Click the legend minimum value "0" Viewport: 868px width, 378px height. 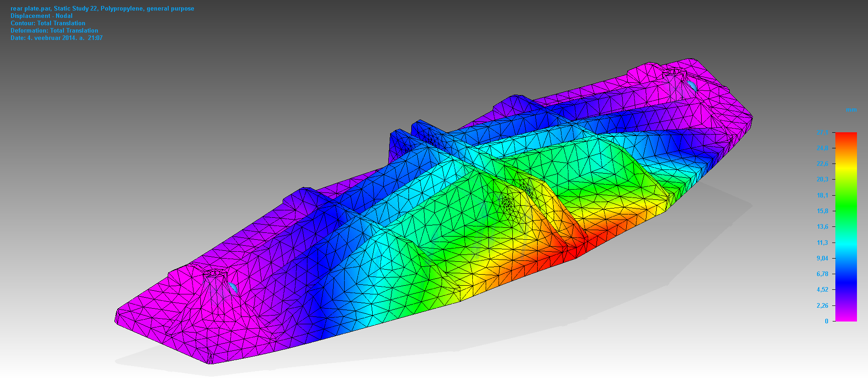click(827, 321)
